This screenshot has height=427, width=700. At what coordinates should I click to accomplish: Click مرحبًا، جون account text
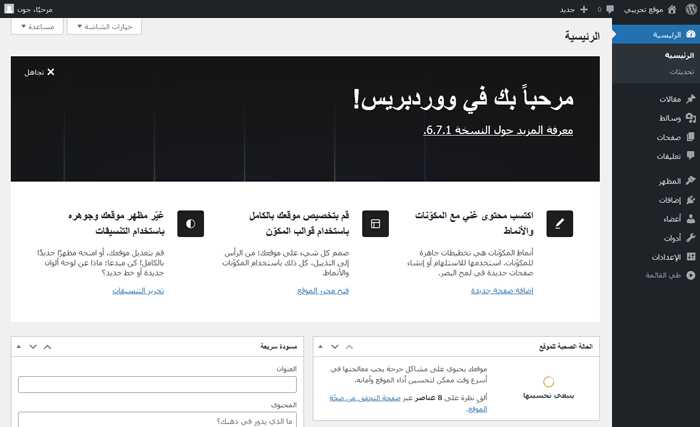coord(35,9)
